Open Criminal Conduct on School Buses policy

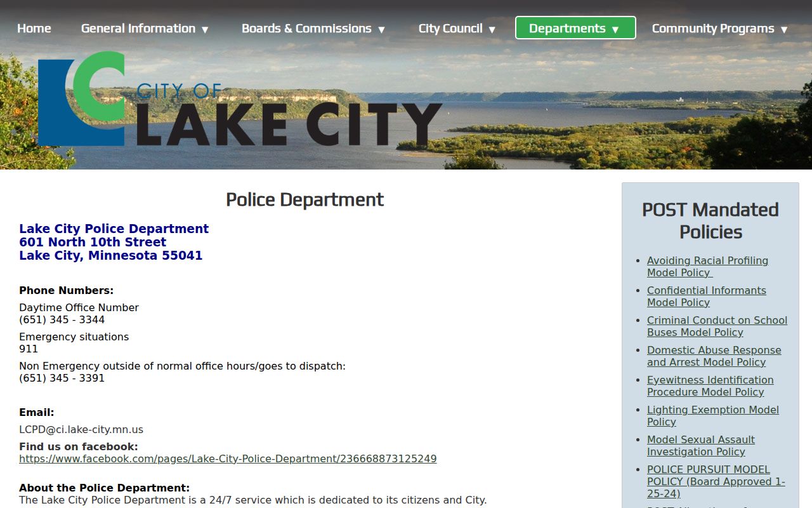(x=717, y=326)
